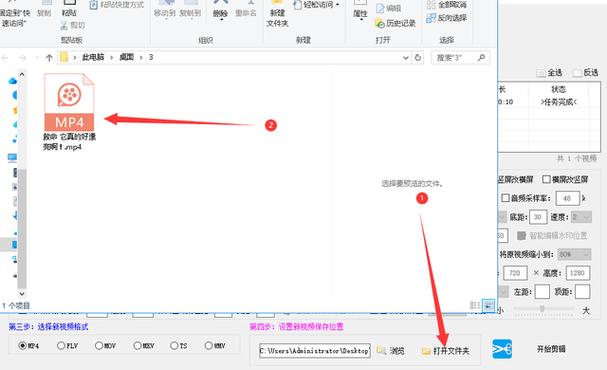Click the 桌面 breadcrumb in path
This screenshot has height=370, width=607.
[127, 57]
